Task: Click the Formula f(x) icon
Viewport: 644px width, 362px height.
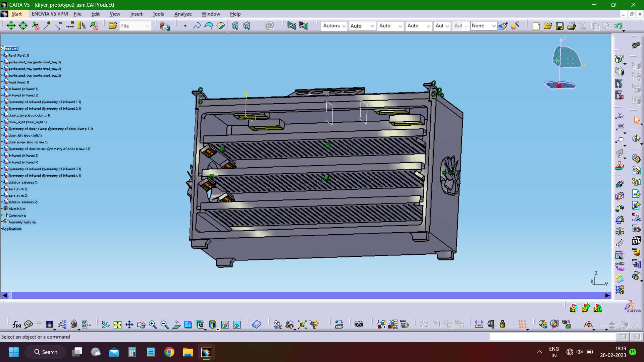Action: pos(16,324)
